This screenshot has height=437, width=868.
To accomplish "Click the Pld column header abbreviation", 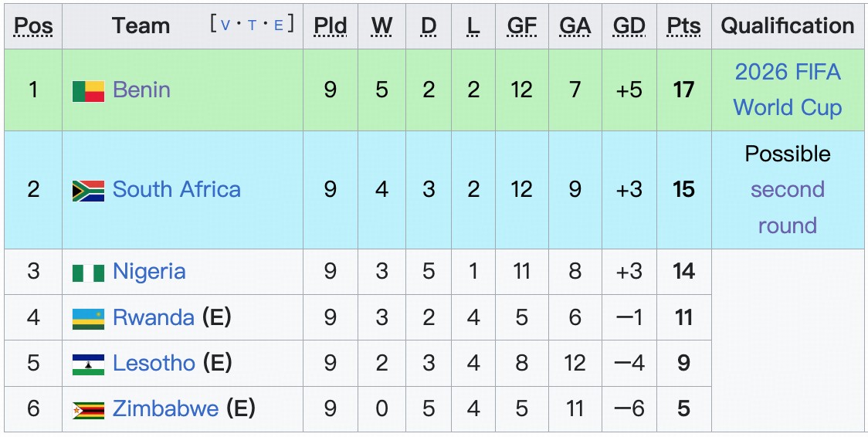I will (330, 25).
